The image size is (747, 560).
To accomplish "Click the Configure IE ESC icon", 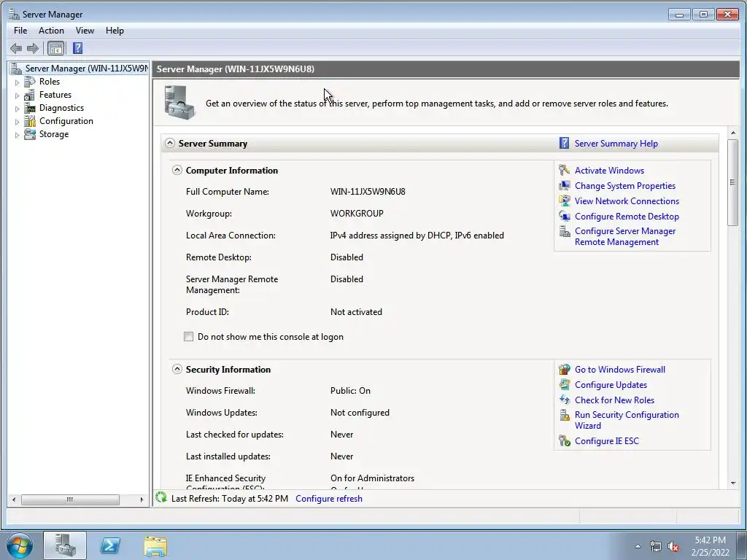I will [x=565, y=440].
